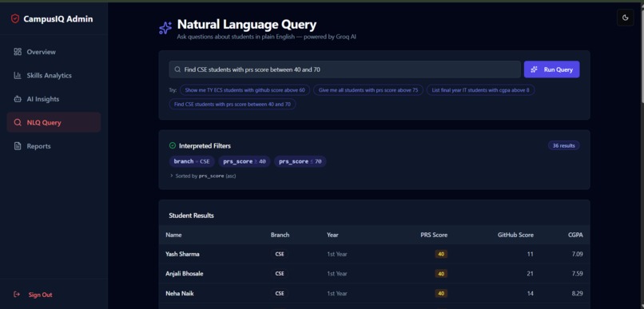Click the sparkle icon on Run Query button
The height and width of the screenshot is (309, 644).
pyautogui.click(x=534, y=69)
